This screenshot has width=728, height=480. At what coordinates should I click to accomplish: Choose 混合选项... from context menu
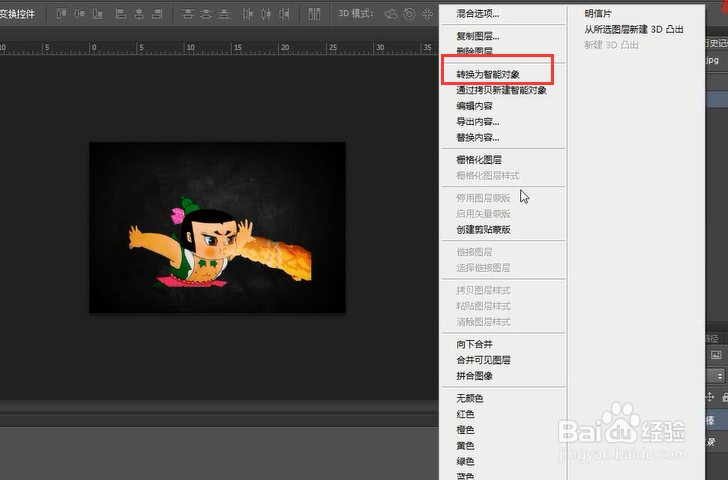pos(477,14)
